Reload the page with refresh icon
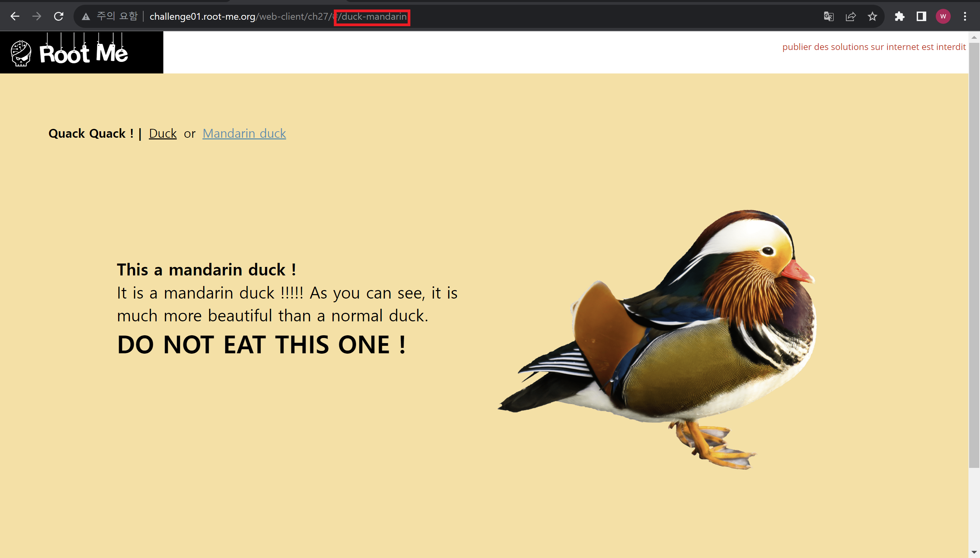The width and height of the screenshot is (980, 558). point(59,16)
